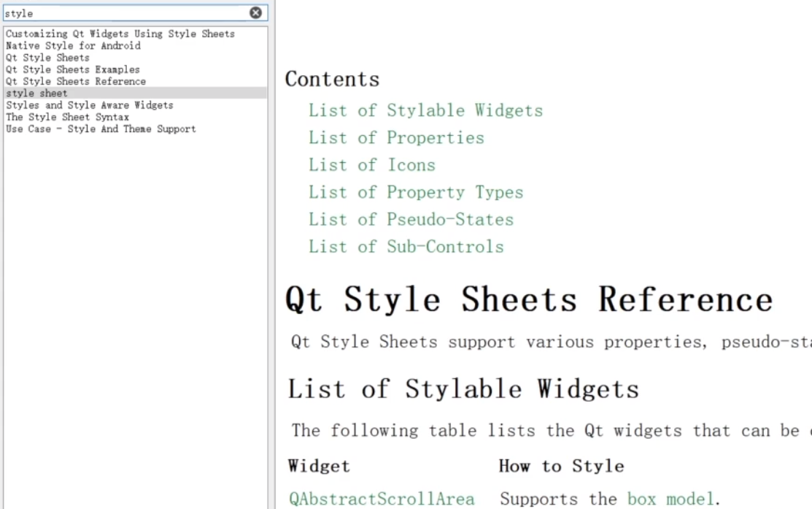Viewport: 812px width, 509px height.
Task: Click the Qt Style Sheets Reference heading
Action: click(x=529, y=299)
